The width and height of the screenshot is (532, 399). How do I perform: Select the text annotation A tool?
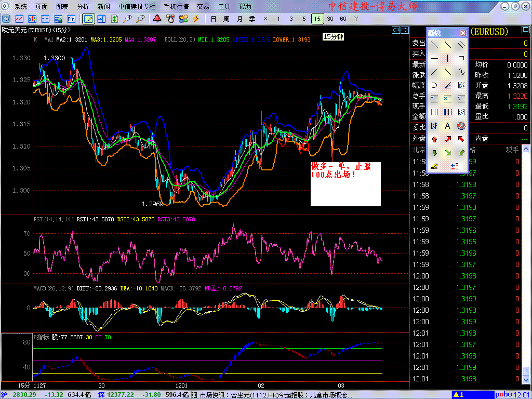447,126
